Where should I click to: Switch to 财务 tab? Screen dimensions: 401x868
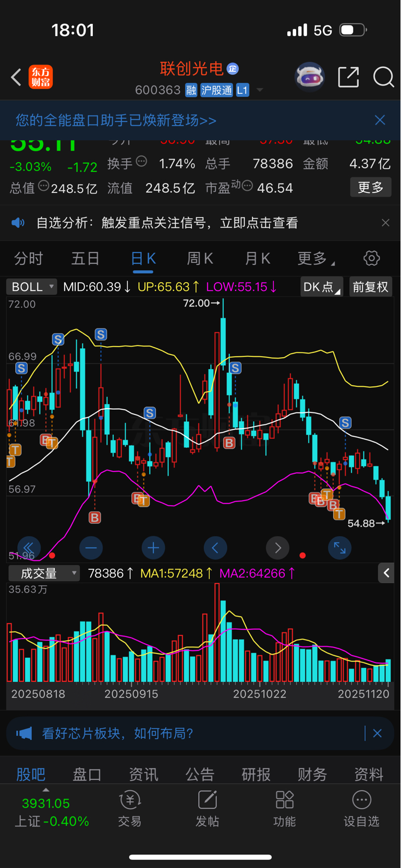tap(312, 774)
